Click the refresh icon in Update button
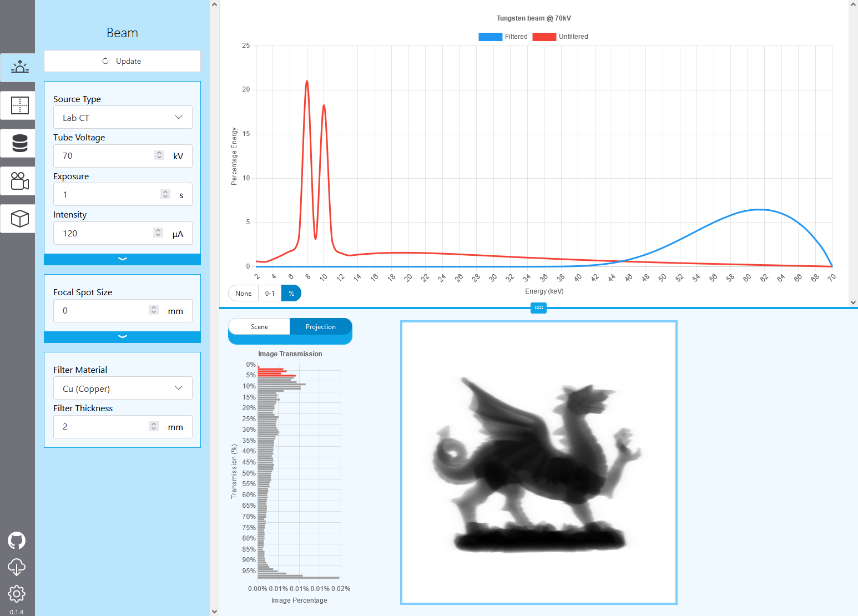 pos(105,61)
